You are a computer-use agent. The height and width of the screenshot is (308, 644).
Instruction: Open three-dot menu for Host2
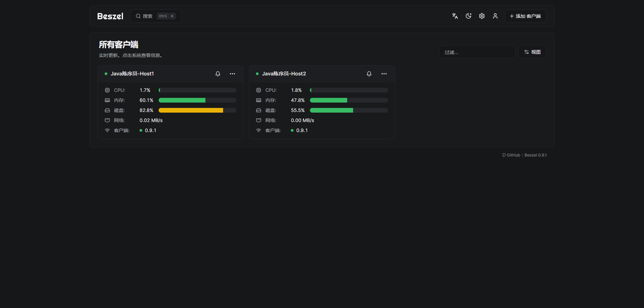384,74
